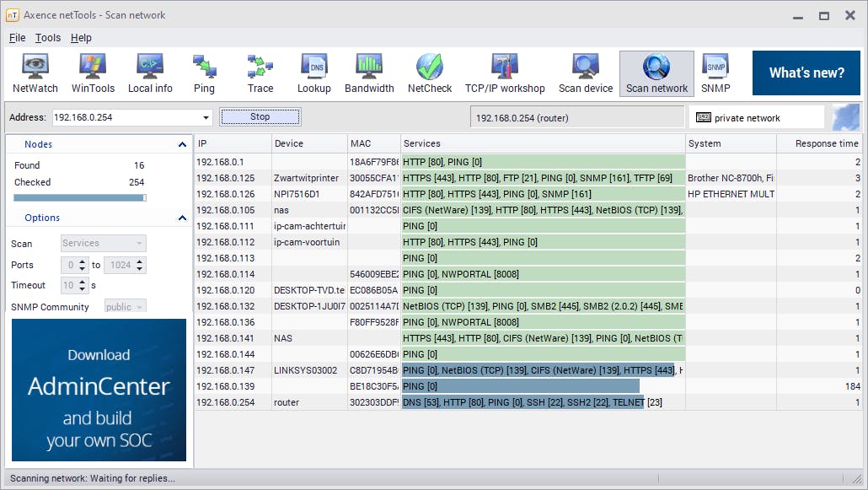Viewport: 868px width, 490px height.
Task: Select the 192.168.0.113 row
Action: (528, 258)
